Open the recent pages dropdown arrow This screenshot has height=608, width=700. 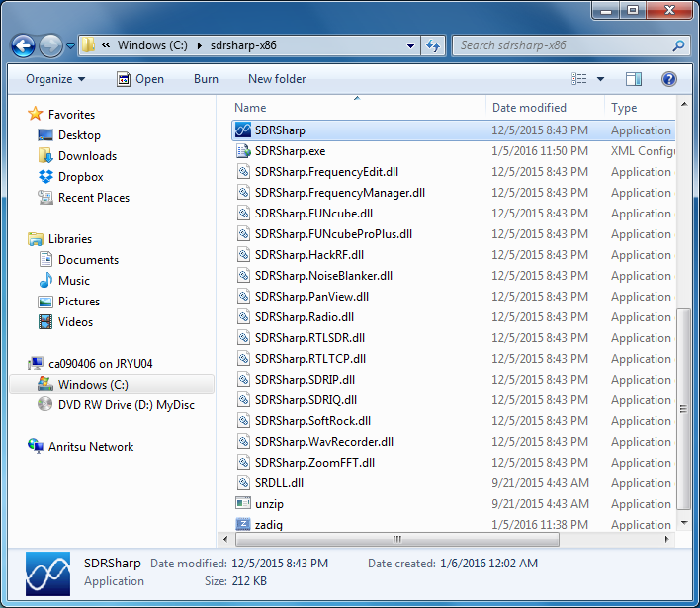[70, 45]
